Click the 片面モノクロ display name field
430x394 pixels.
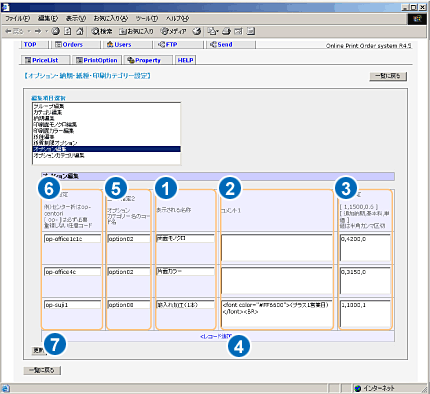185,238
